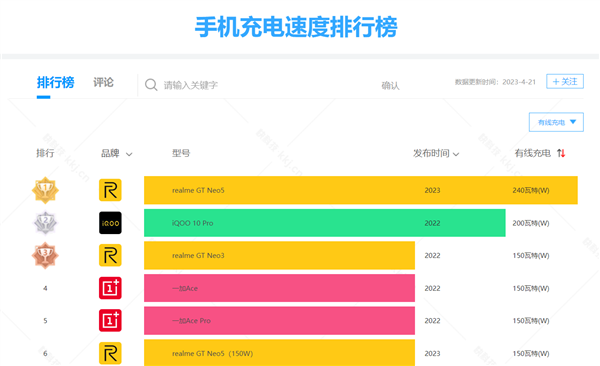Click the search magnifier icon
The image size is (600, 366).
point(151,85)
